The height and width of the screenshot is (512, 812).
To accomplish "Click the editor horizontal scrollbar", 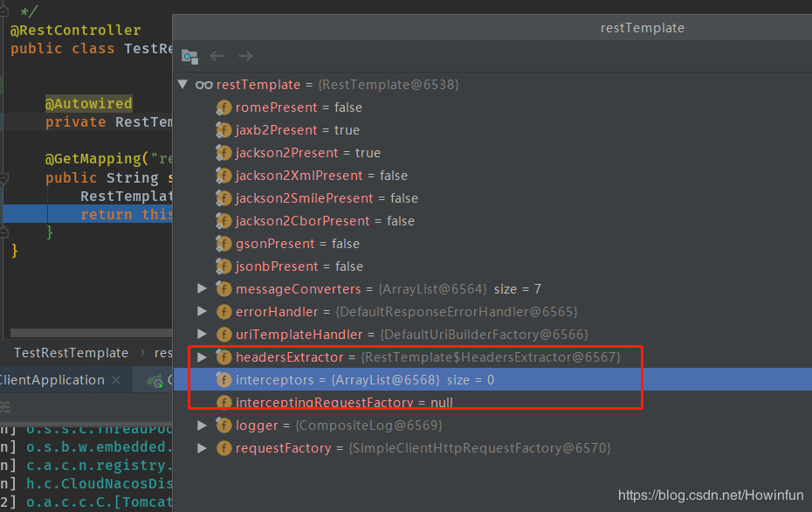I will pos(91,333).
